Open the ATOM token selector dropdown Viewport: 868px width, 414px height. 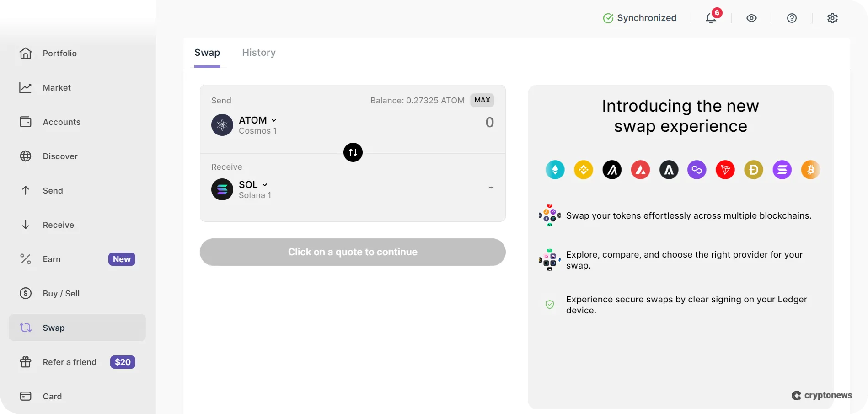pyautogui.click(x=257, y=120)
